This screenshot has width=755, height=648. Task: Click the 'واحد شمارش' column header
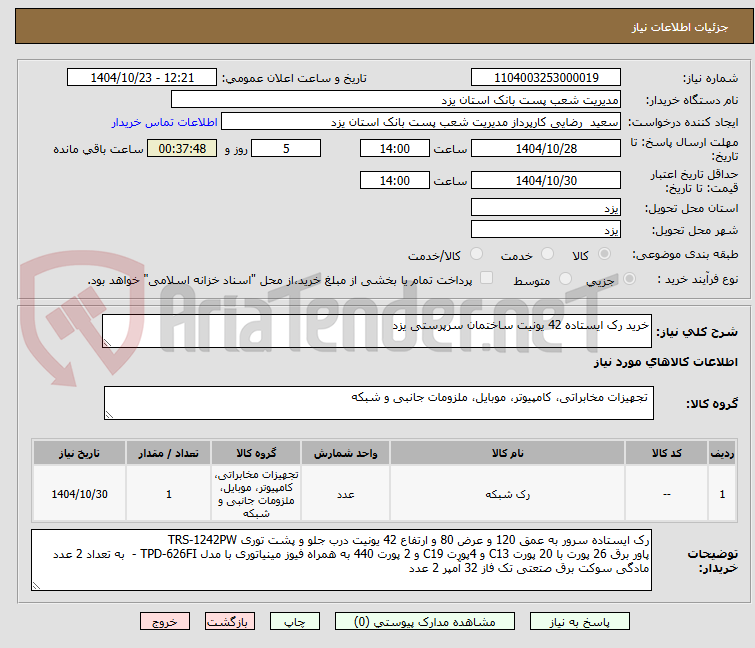pos(345,453)
